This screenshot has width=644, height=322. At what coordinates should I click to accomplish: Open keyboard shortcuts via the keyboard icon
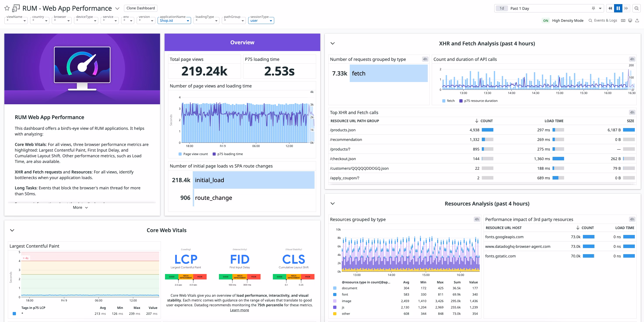point(623,21)
